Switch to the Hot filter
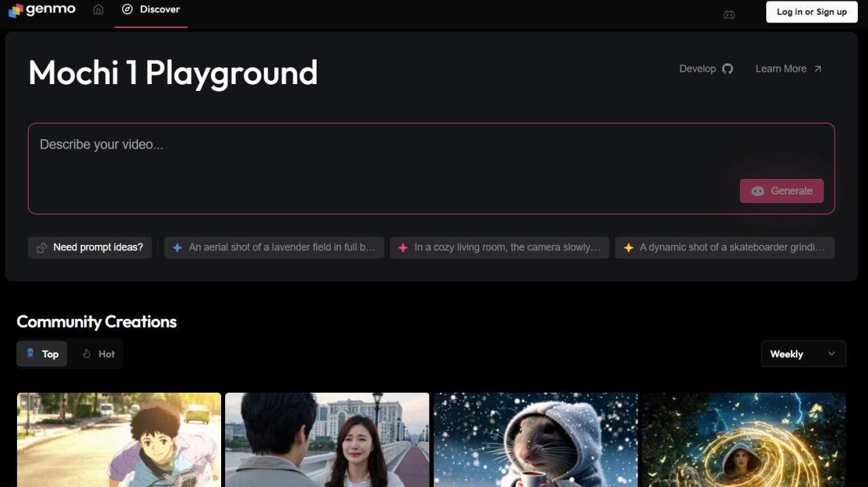This screenshot has width=868, height=487. tap(98, 354)
